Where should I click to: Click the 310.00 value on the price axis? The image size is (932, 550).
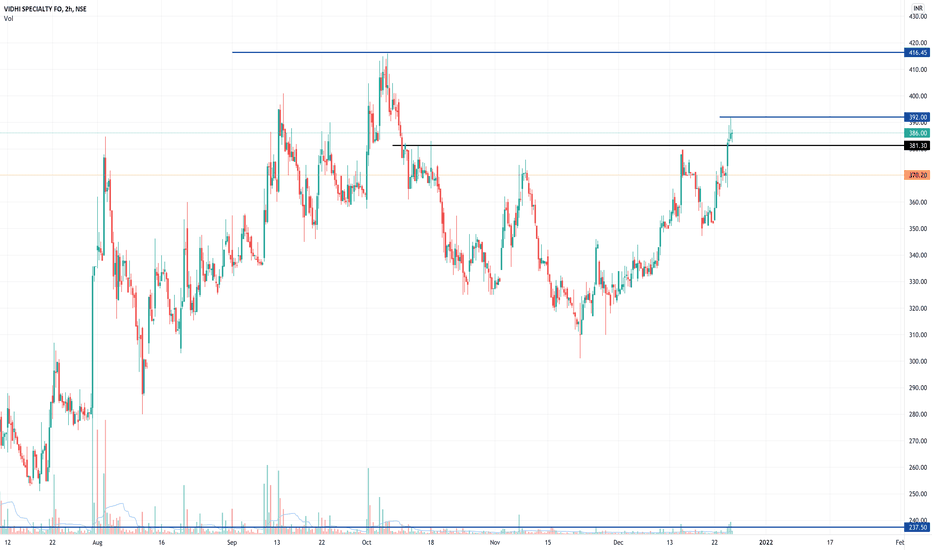click(x=918, y=335)
